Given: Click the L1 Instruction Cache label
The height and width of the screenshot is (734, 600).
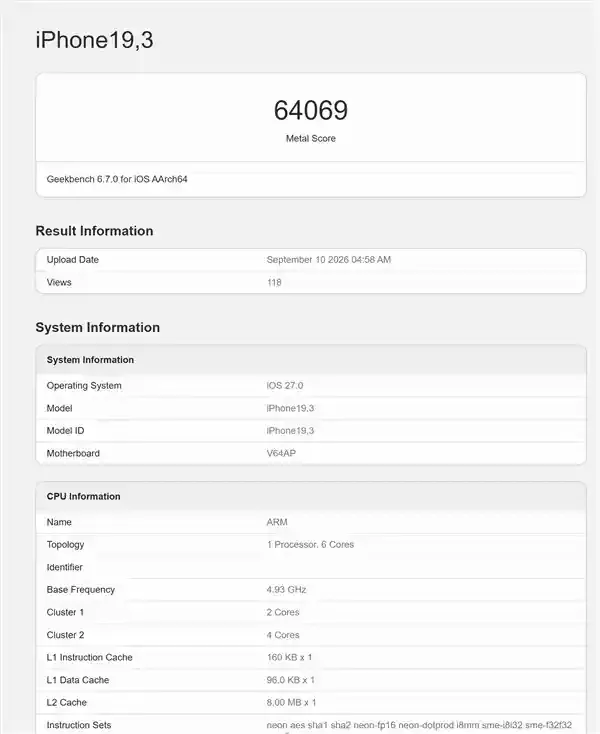Looking at the screenshot, I should (89, 658).
